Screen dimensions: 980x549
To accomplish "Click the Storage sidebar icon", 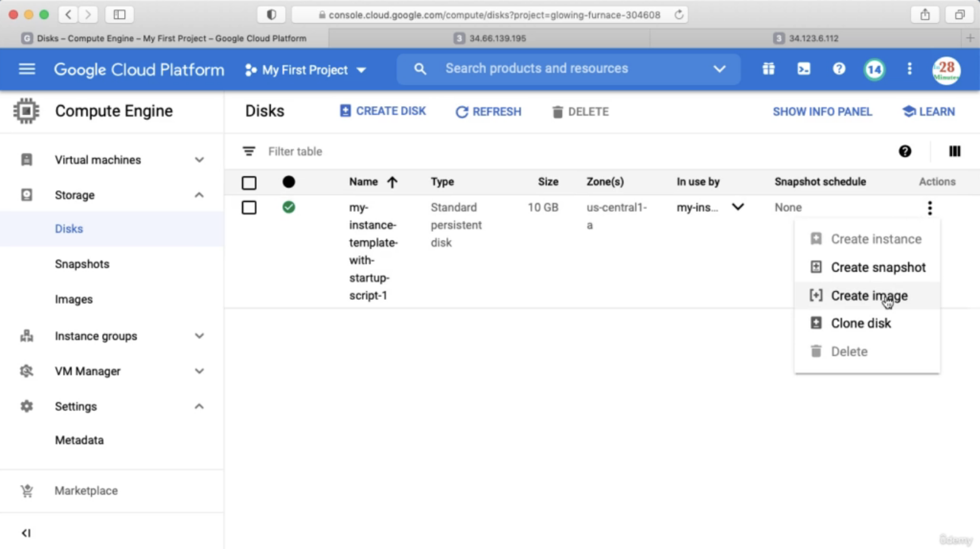I will tap(27, 195).
